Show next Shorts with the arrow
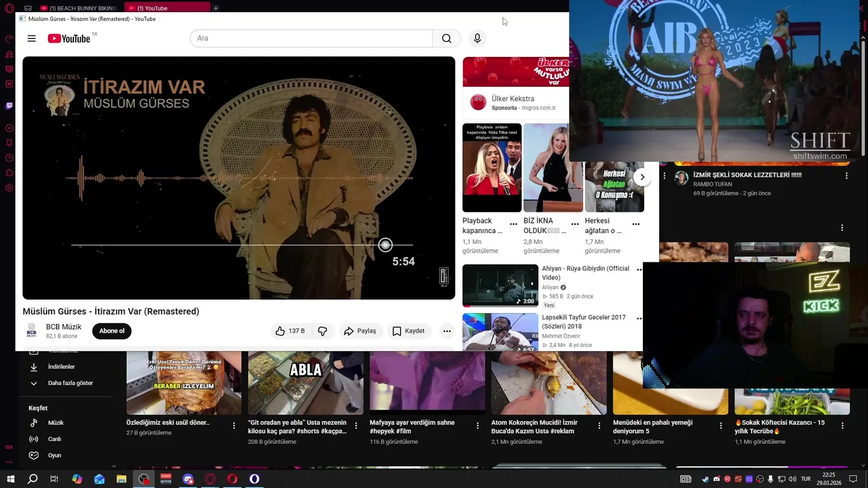The height and width of the screenshot is (488, 868). click(642, 178)
